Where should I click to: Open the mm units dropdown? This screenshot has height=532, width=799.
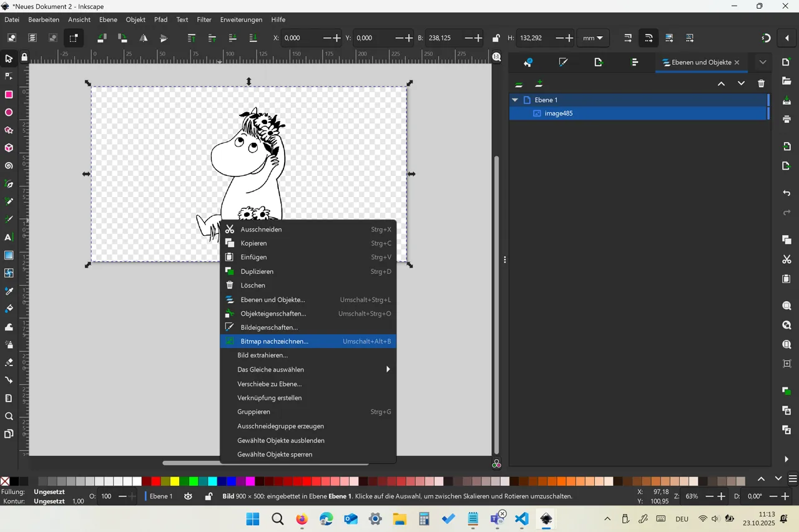pyautogui.click(x=593, y=38)
